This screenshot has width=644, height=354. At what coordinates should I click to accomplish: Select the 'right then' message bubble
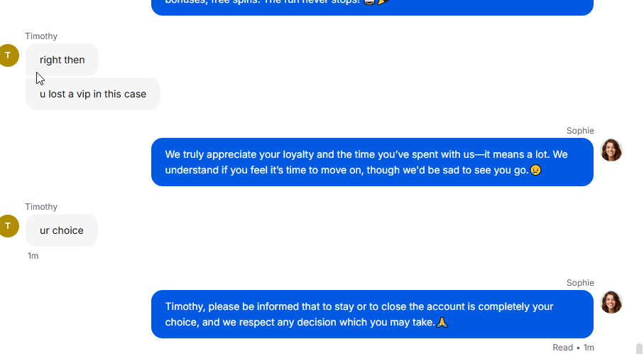[x=62, y=60]
